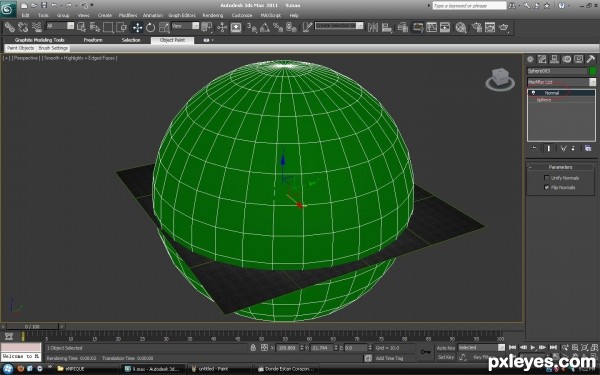Open the Rendering menu
The width and height of the screenshot is (600, 375).
[213, 15]
